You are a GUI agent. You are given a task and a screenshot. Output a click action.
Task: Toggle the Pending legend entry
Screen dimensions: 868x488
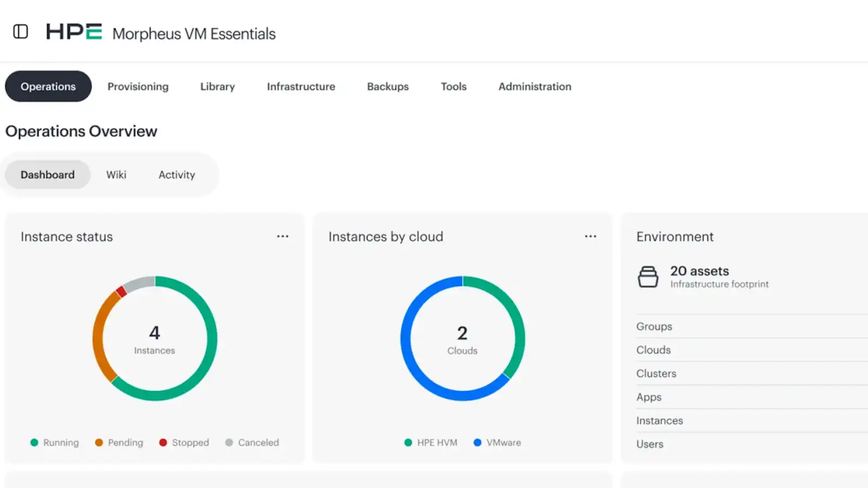[119, 442]
